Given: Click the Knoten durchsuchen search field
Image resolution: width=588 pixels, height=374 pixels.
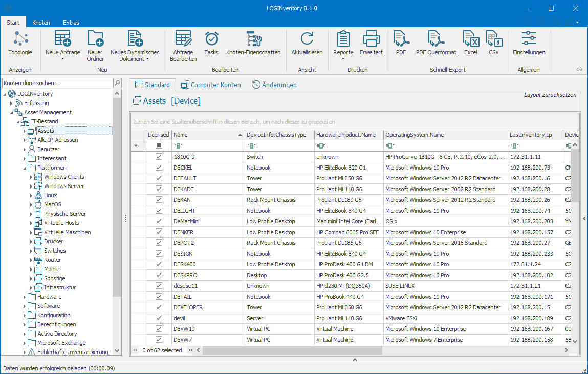Looking at the screenshot, I should point(58,83).
